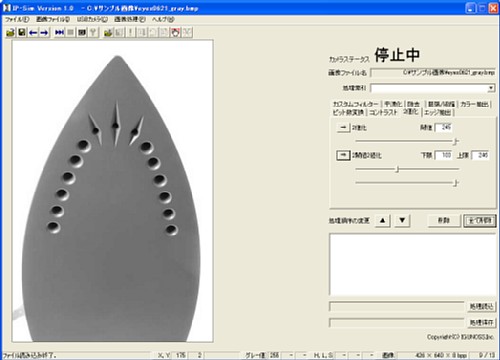The width and height of the screenshot is (500, 360).
Task: Switch to the コントラスト tab
Action: click(383, 113)
